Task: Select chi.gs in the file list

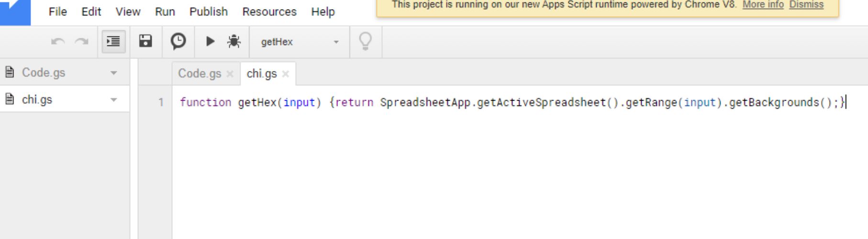Action: 37,100
